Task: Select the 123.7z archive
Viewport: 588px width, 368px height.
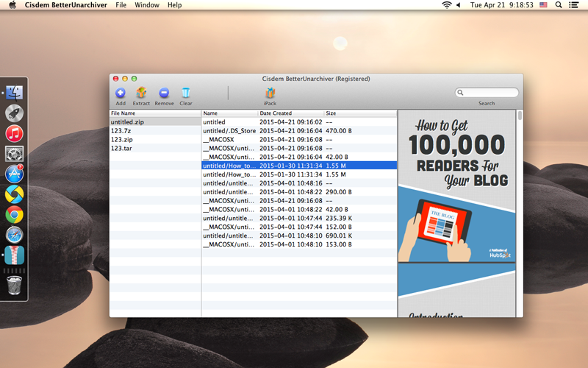Action: tap(121, 130)
